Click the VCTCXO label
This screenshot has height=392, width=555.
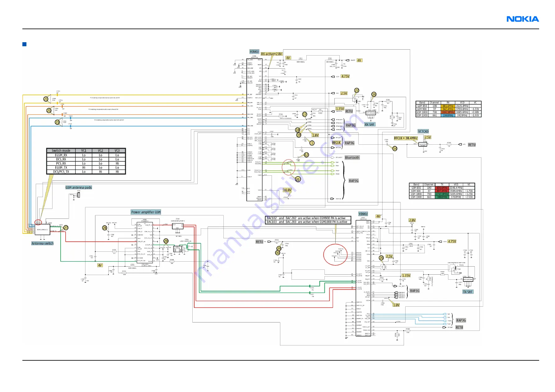point(423,132)
